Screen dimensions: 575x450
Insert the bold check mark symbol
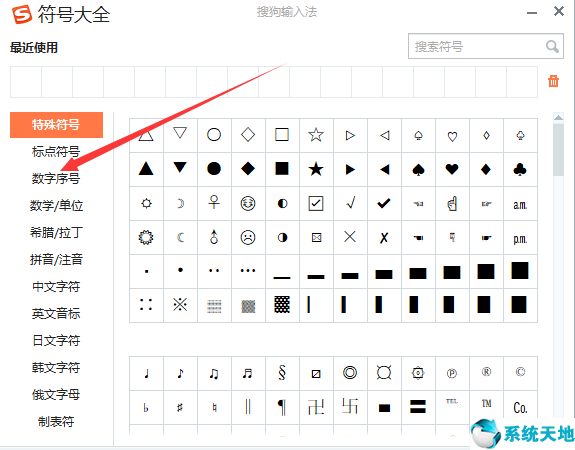pyautogui.click(x=384, y=203)
